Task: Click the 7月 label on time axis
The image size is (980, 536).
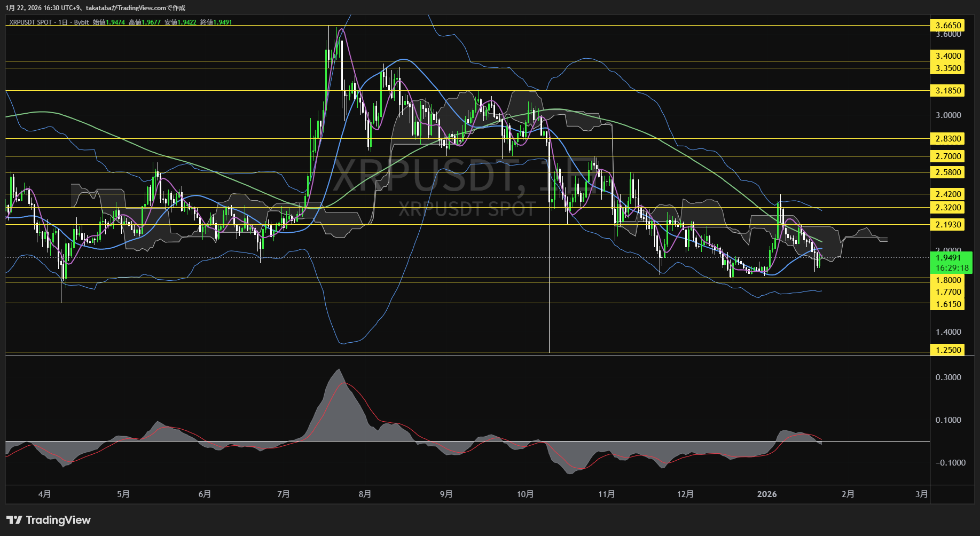Action: (x=284, y=494)
